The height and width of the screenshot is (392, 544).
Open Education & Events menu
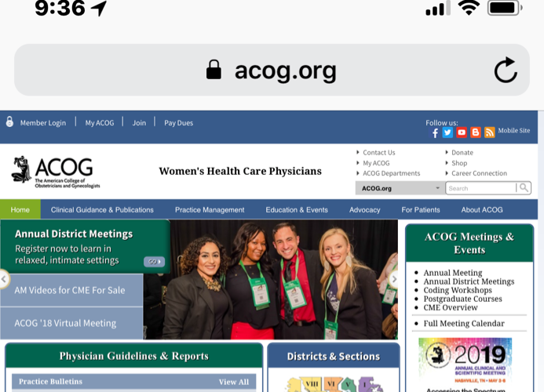pos(297,209)
